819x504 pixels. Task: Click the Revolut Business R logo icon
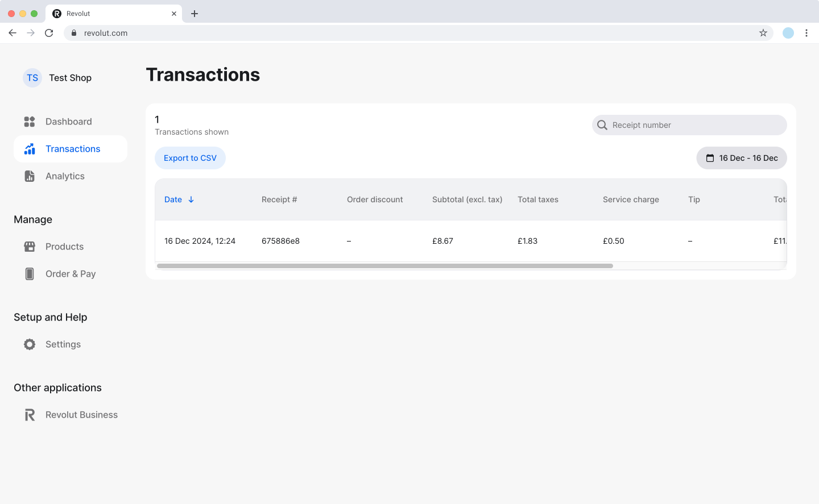tap(30, 415)
